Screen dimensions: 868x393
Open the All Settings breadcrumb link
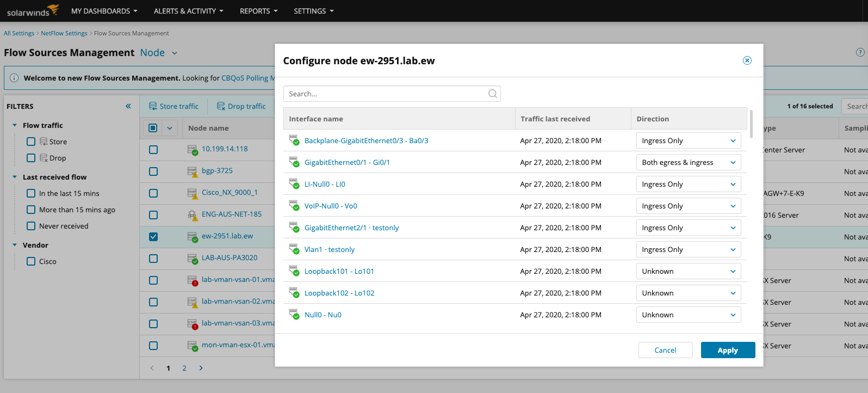tap(19, 33)
